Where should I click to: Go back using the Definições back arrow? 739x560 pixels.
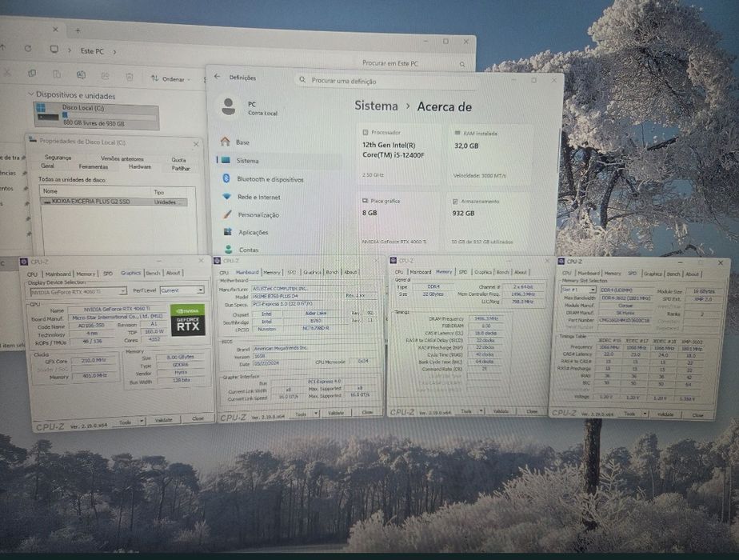tap(217, 76)
